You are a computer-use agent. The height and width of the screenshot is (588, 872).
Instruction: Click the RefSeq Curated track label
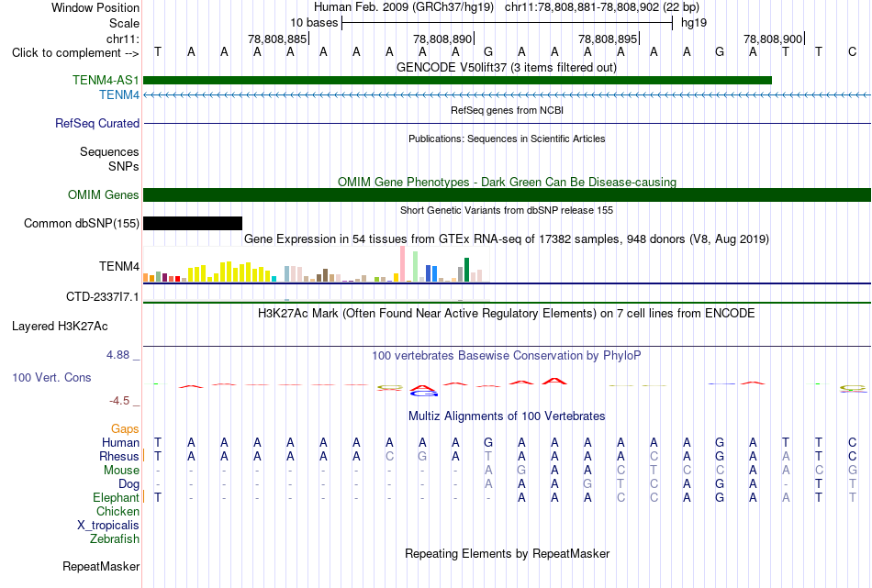pyautogui.click(x=96, y=124)
